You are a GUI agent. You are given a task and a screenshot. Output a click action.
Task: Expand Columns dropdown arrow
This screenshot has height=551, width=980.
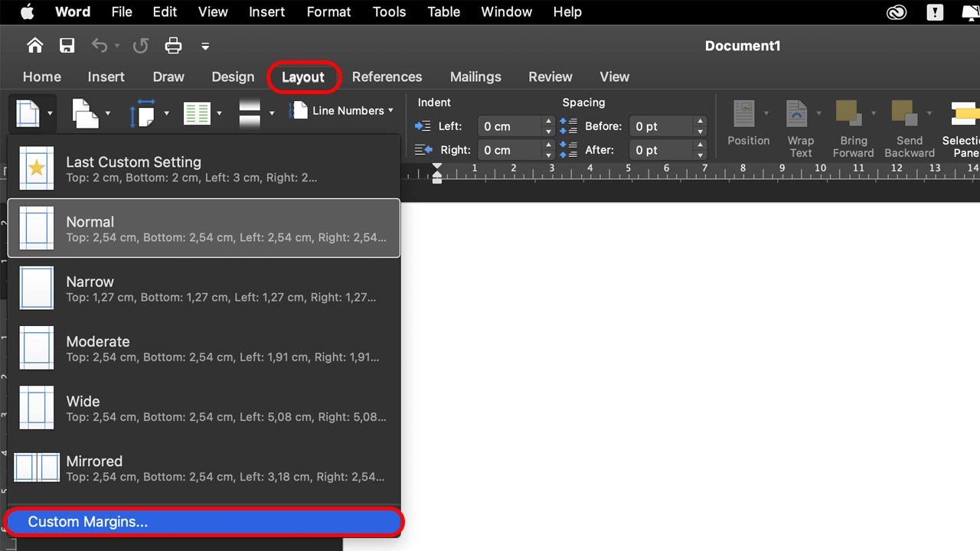coord(219,113)
